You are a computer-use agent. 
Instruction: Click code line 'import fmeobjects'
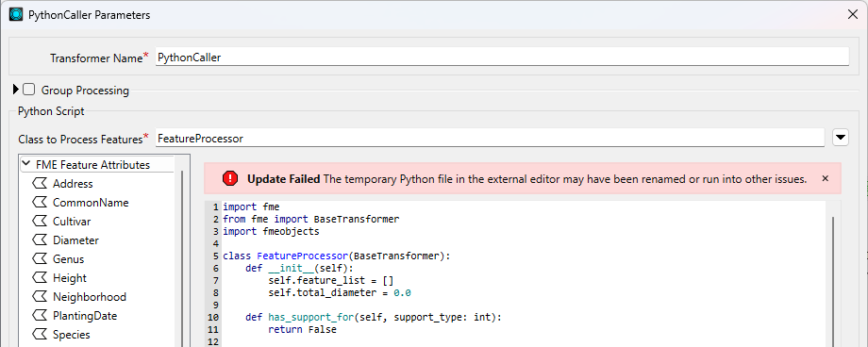tap(271, 231)
